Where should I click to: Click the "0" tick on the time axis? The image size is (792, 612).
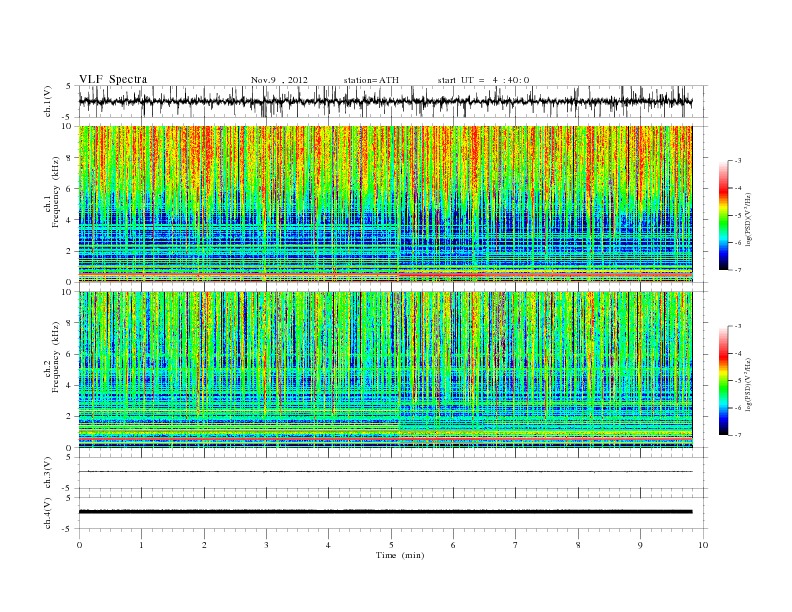[79, 545]
